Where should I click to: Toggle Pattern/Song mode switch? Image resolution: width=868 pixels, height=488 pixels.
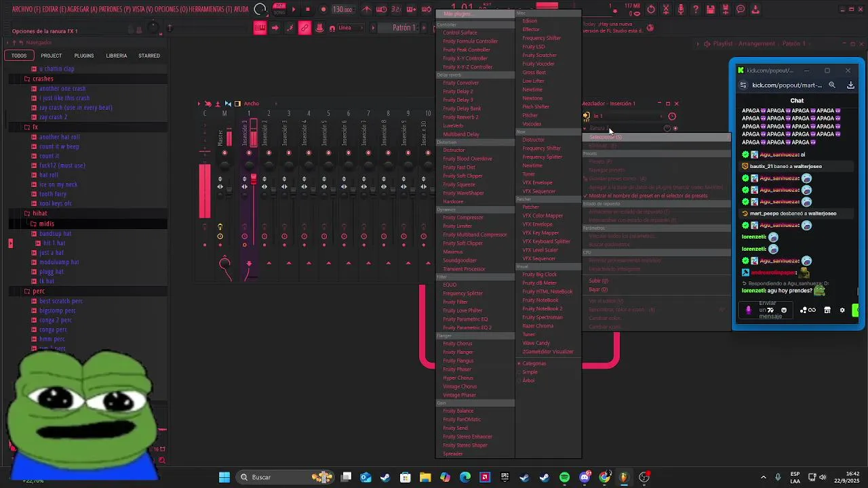279,9
